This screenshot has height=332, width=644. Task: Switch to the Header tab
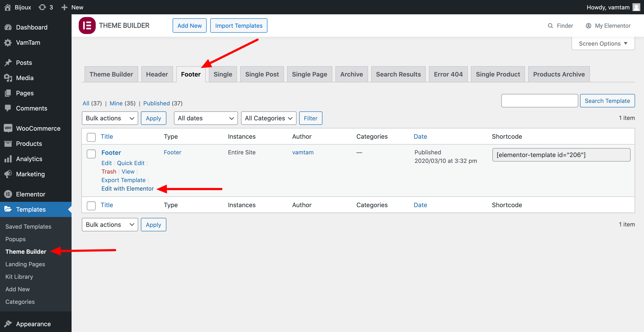(x=157, y=74)
